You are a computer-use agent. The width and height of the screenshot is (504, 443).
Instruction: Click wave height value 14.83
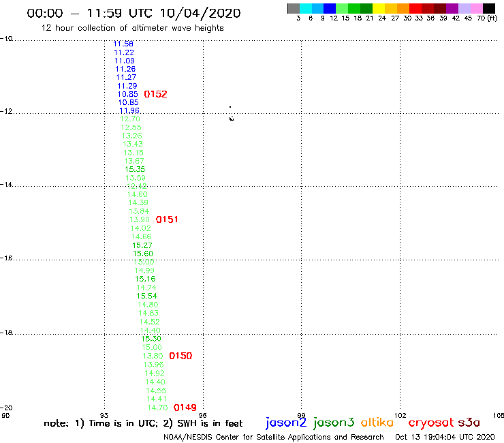(x=148, y=313)
